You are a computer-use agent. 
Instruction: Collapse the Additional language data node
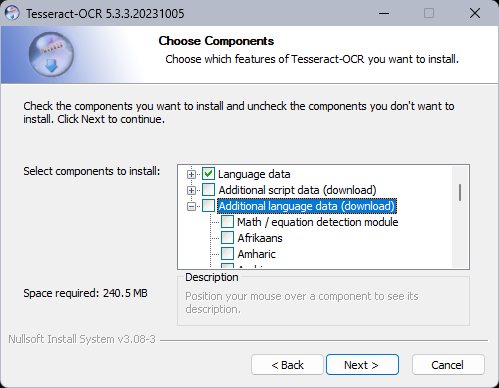click(x=191, y=206)
